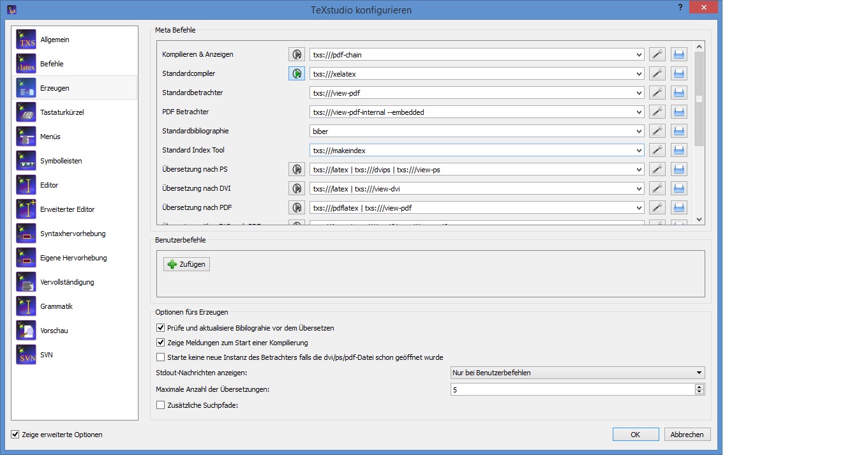Run the Kompilieren & Anzeigen command
Image resolution: width=868 pixels, height=455 pixels.
tap(297, 55)
